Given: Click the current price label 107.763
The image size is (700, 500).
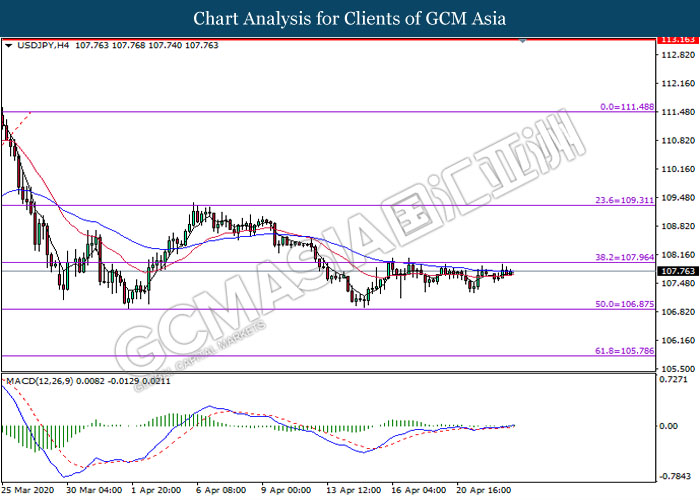Looking at the screenshot, I should [678, 271].
